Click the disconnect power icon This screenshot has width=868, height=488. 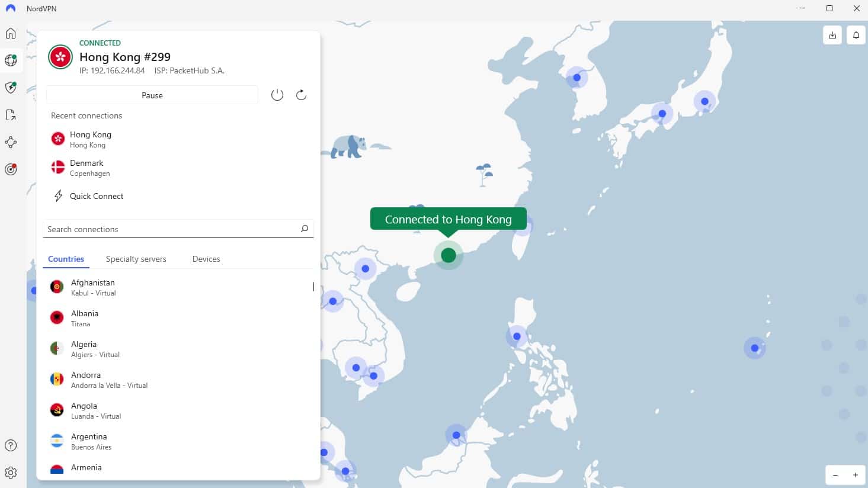pyautogui.click(x=277, y=95)
